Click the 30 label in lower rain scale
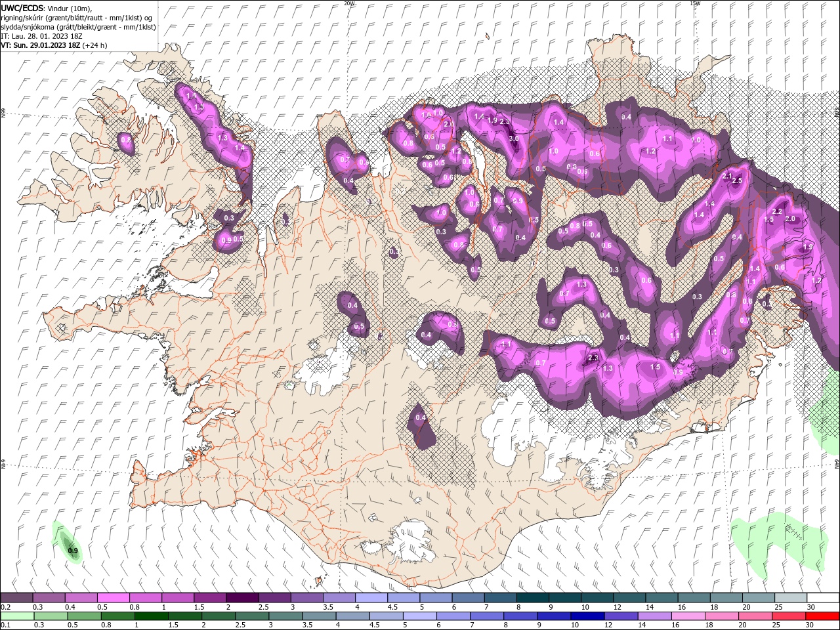840x630 pixels. (x=809, y=625)
